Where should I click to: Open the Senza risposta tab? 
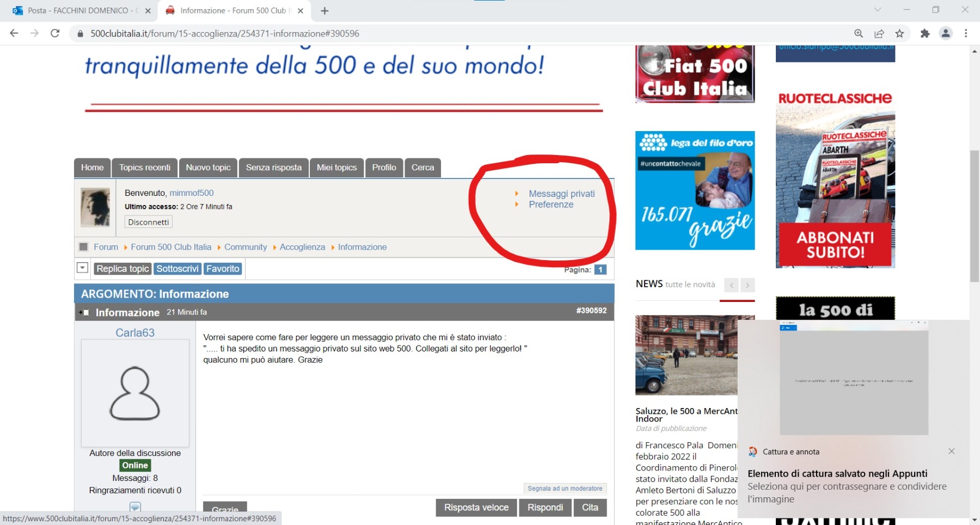(x=274, y=168)
